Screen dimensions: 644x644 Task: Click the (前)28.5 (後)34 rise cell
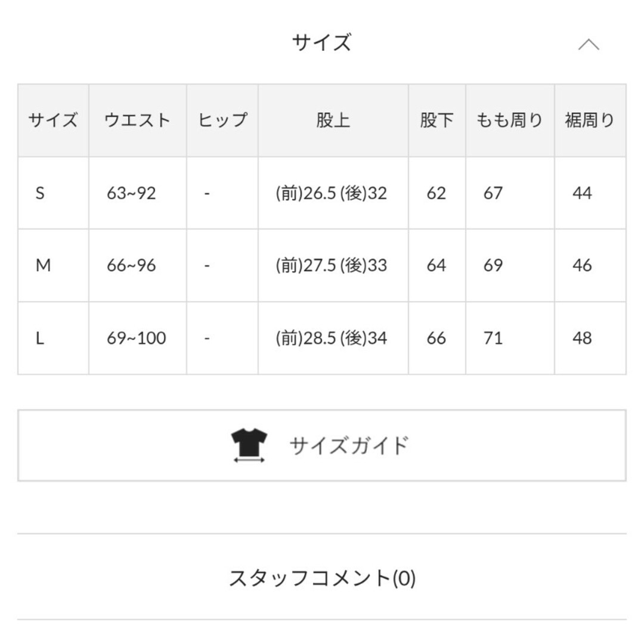pos(333,338)
